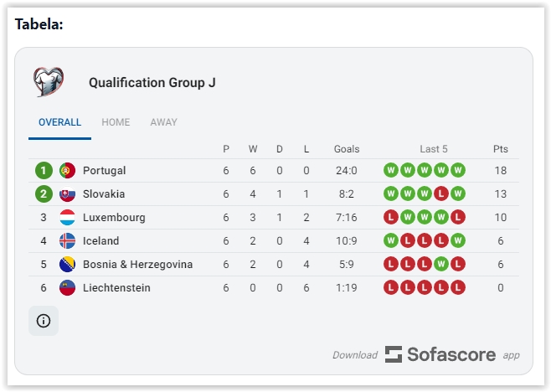This screenshot has height=392, width=551.
Task: Click the Luxembourg flag icon
Action: tap(68, 218)
